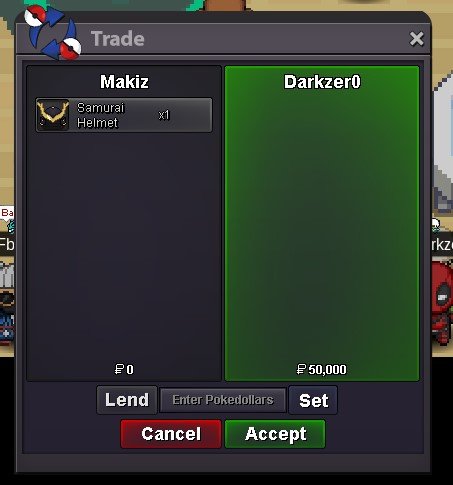This screenshot has height=485, width=453.
Task: Cancel the trade
Action: 171,434
